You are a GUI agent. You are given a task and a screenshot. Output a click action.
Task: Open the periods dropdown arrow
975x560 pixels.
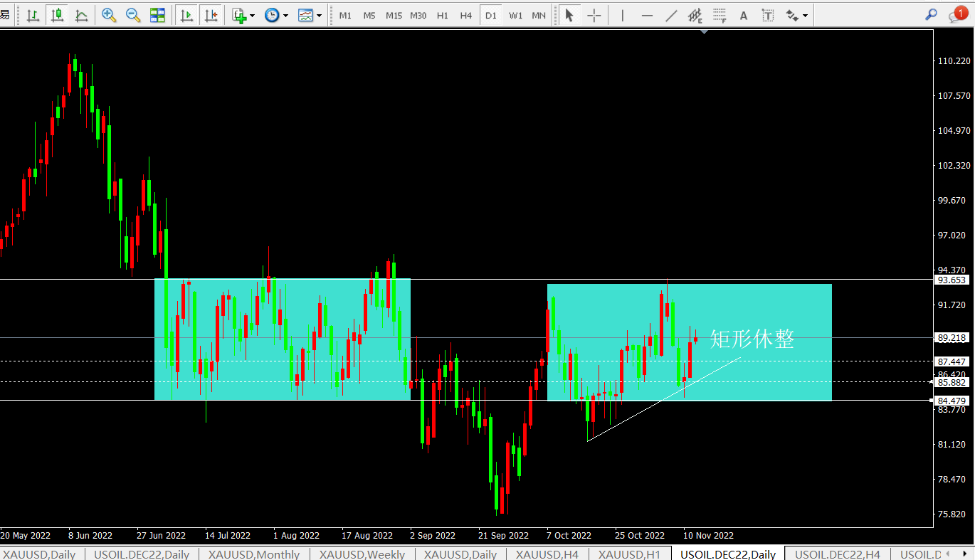pos(285,16)
